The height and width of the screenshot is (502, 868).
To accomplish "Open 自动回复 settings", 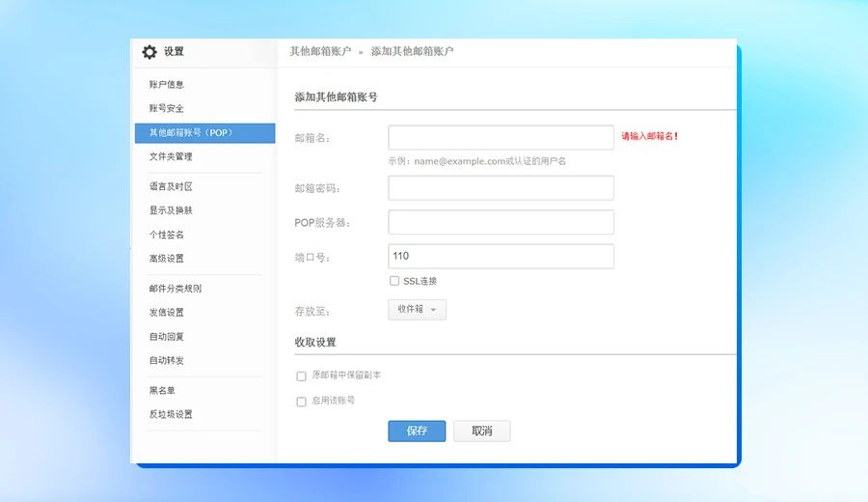I will pyautogui.click(x=167, y=337).
